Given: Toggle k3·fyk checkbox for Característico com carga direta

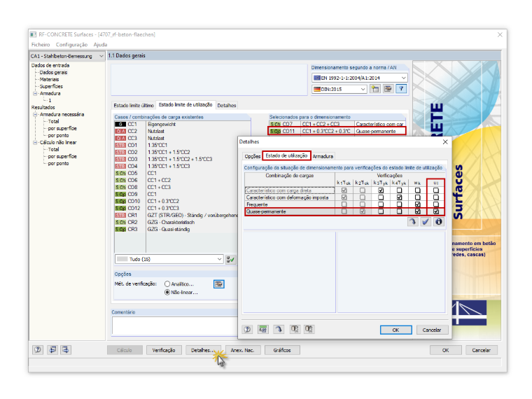Looking at the screenshot, I should click(381, 190).
